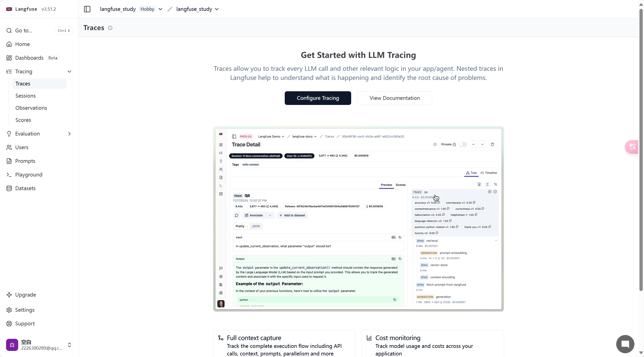This screenshot has height=357, width=644.
Task: Click the Users people icon
Action: click(9, 147)
